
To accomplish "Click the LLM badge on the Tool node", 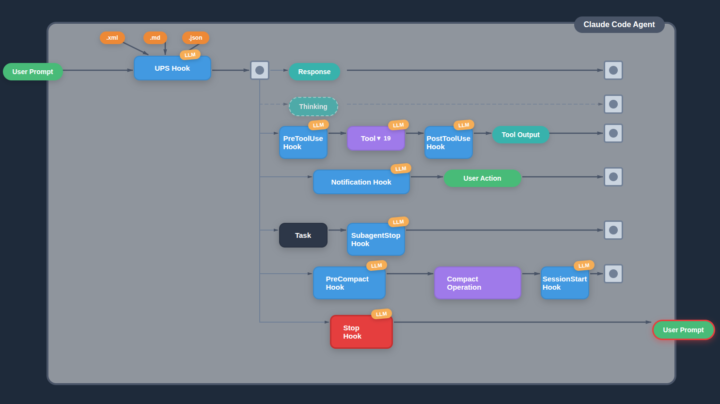I will coord(398,125).
